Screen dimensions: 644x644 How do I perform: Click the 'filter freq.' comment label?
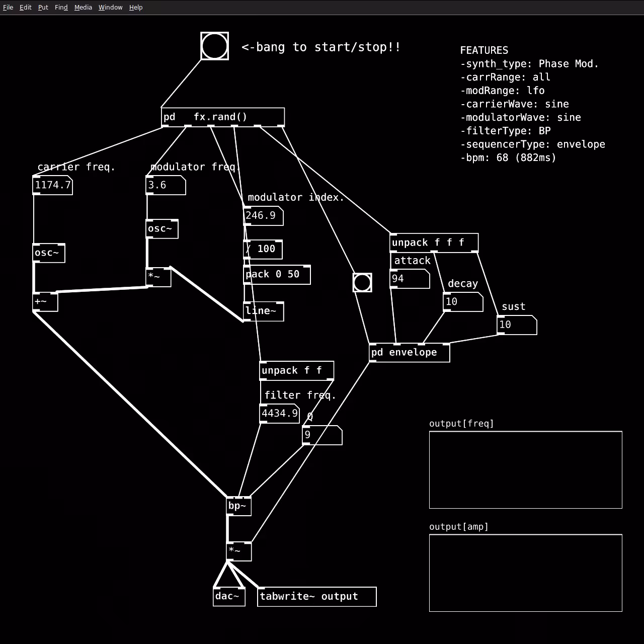tap(300, 395)
